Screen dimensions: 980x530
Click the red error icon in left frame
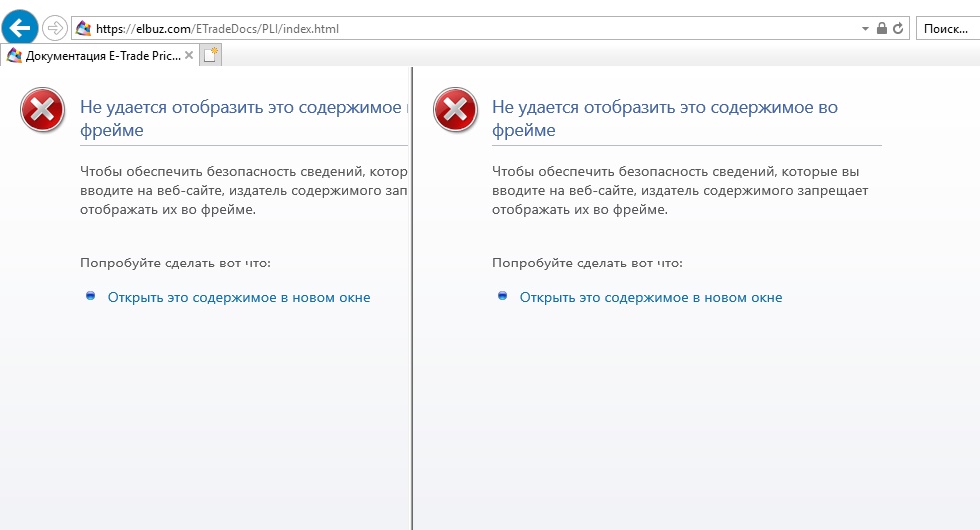pos(43,110)
